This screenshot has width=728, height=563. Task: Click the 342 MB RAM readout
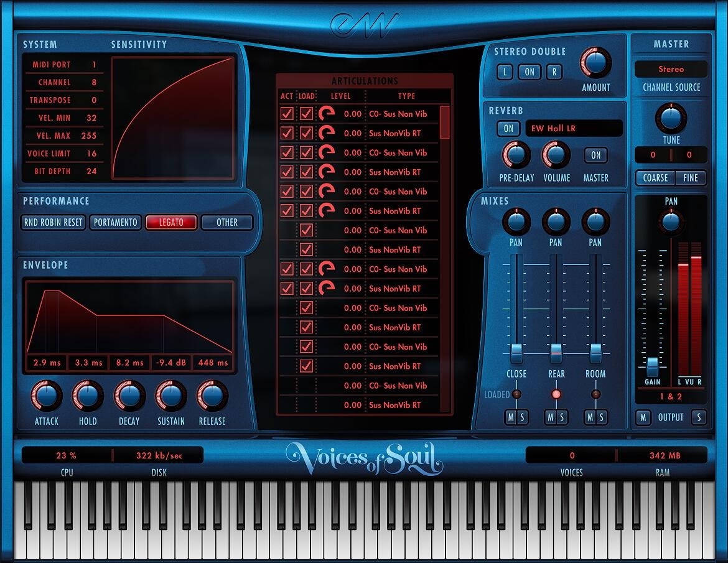(665, 455)
